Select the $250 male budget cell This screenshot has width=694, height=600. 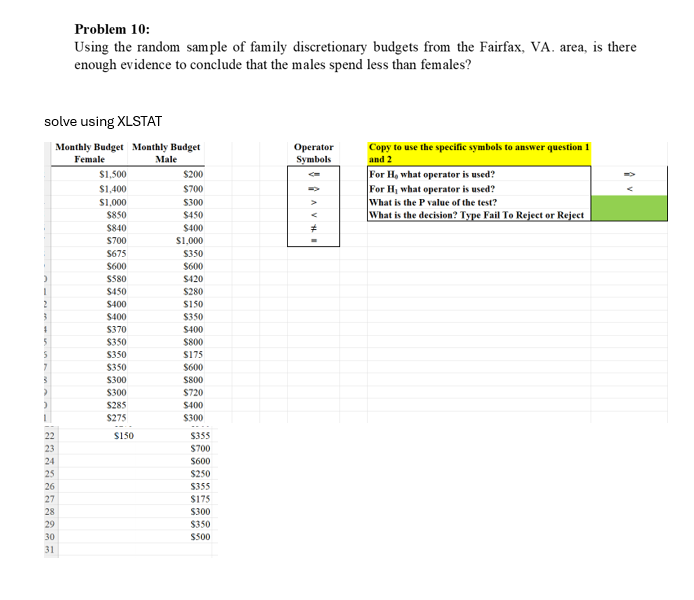click(174, 473)
